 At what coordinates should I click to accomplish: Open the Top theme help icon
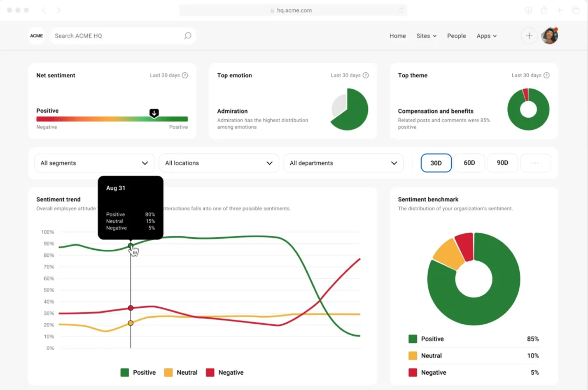[x=546, y=75]
